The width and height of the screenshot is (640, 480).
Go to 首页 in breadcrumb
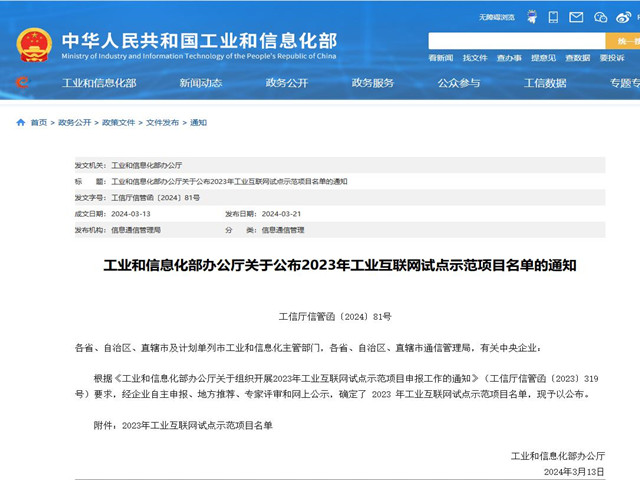pyautogui.click(x=39, y=122)
